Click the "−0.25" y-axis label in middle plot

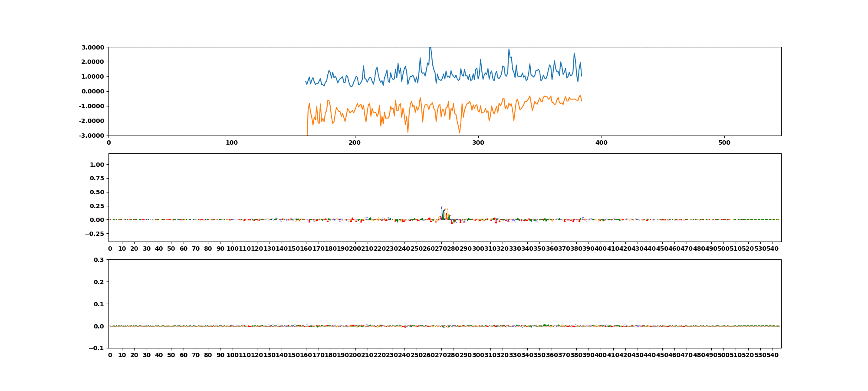point(94,234)
